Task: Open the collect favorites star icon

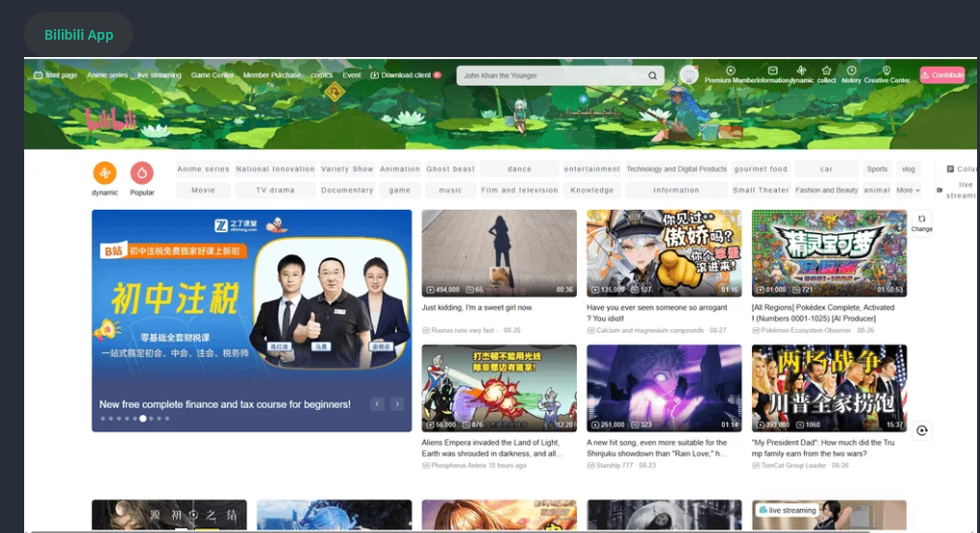Action: point(826,71)
